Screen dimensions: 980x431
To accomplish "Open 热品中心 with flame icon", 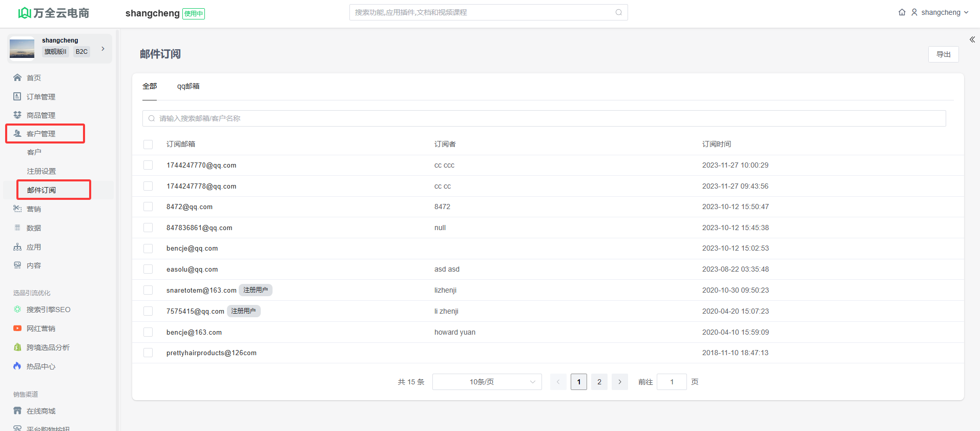I will click(x=40, y=366).
